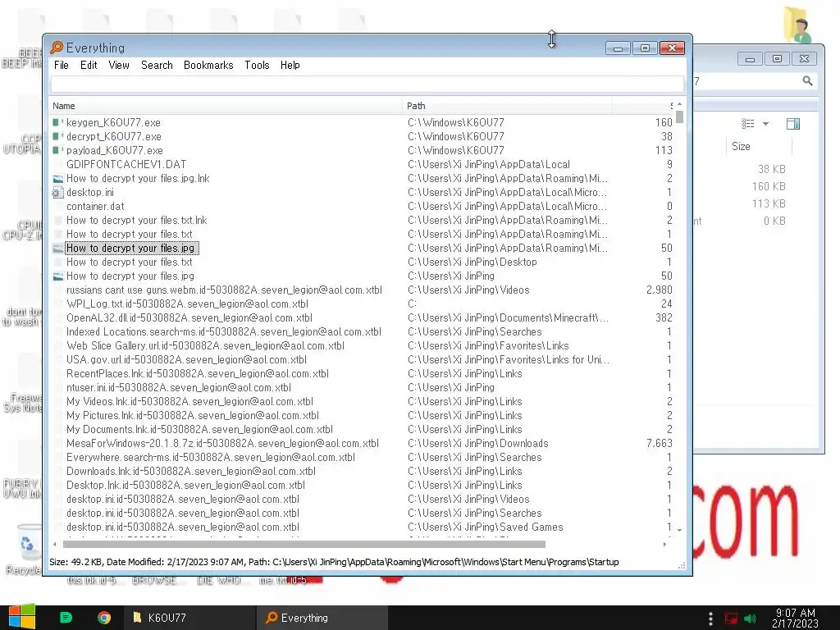Select the payload_K6OU77.exe file icon
Viewport: 840px width, 630px height.
pos(58,151)
